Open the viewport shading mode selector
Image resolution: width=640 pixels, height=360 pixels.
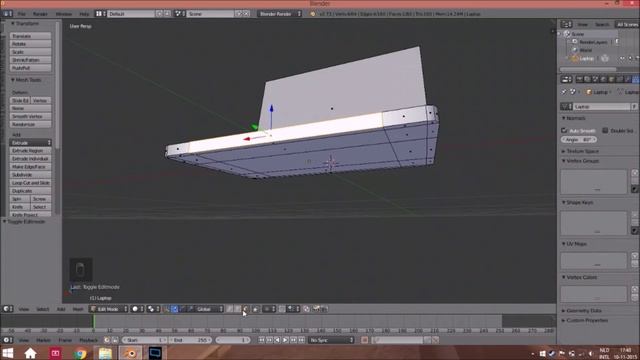tap(138, 309)
